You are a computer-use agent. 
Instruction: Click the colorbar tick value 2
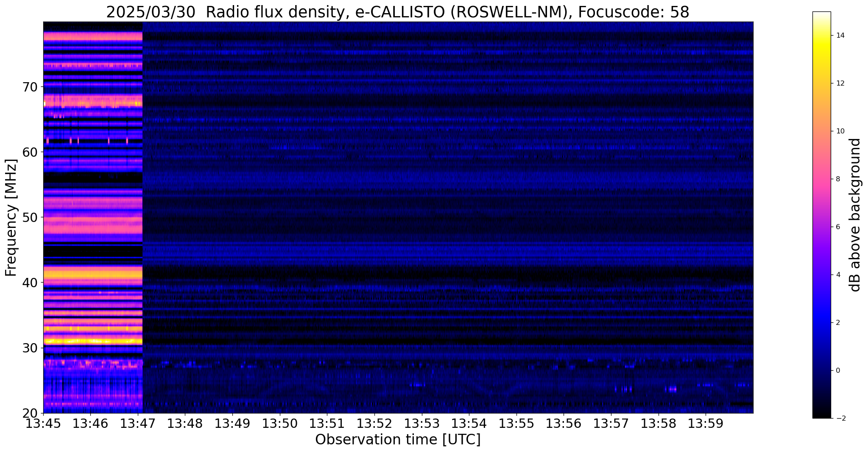click(837, 323)
